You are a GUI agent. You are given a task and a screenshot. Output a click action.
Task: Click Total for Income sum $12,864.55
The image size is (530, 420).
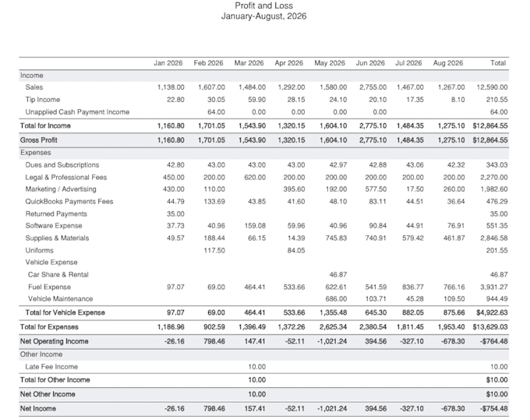[490, 125]
